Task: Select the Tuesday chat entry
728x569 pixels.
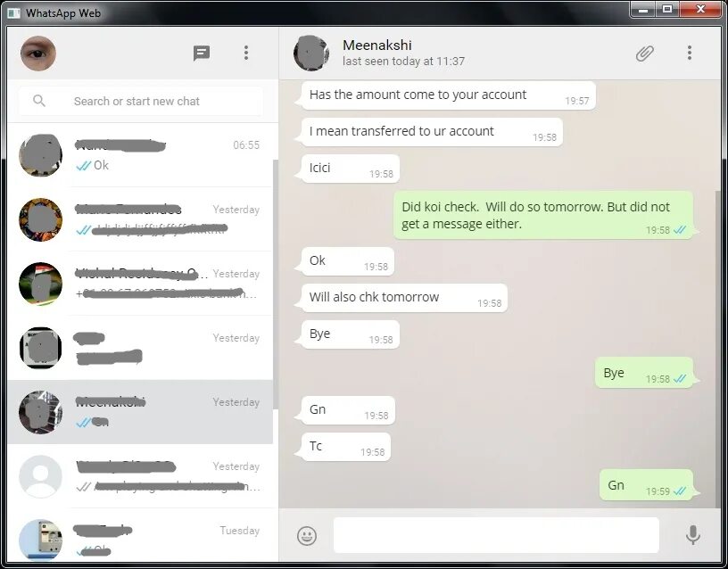Action: pyautogui.click(x=140, y=539)
